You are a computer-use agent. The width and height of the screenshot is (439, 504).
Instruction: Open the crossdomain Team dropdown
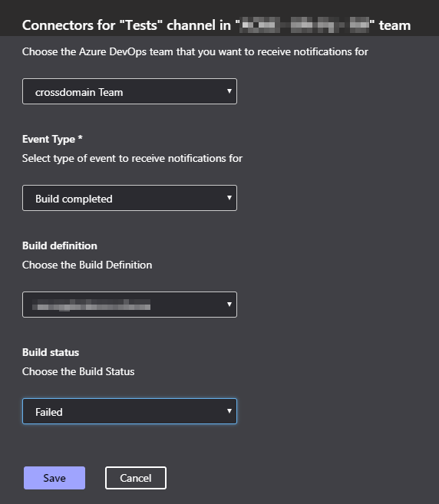pos(130,91)
